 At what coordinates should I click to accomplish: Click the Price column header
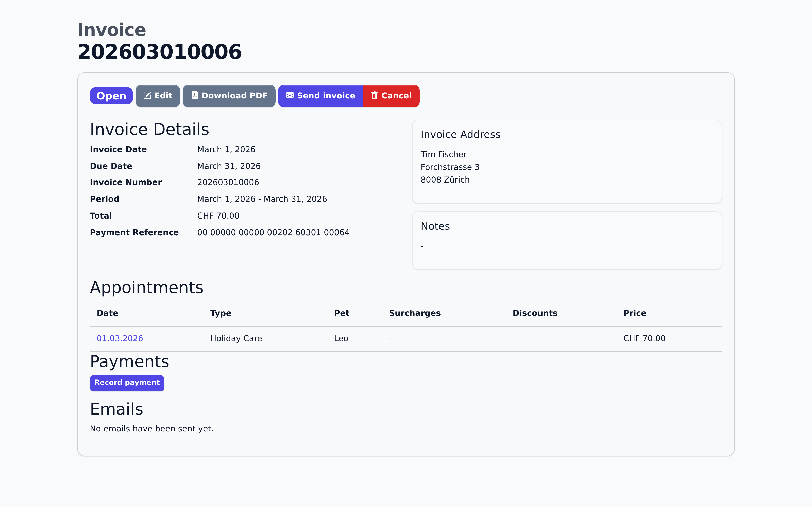634,313
